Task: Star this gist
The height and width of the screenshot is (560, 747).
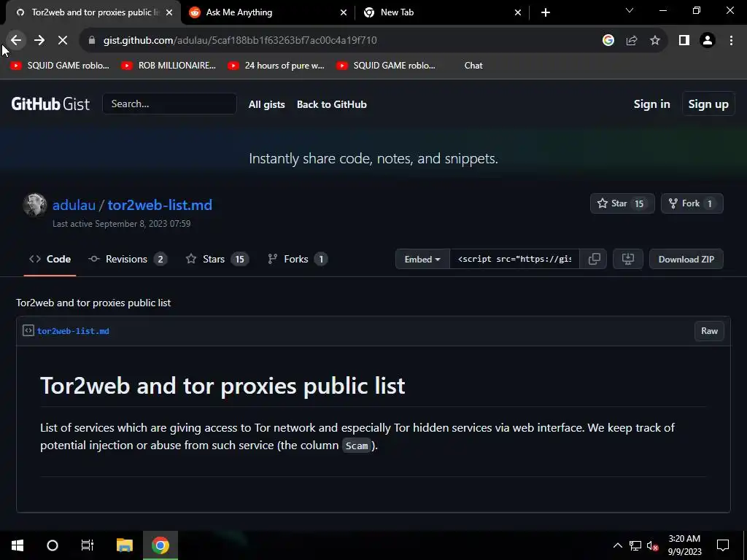Action: click(x=622, y=203)
